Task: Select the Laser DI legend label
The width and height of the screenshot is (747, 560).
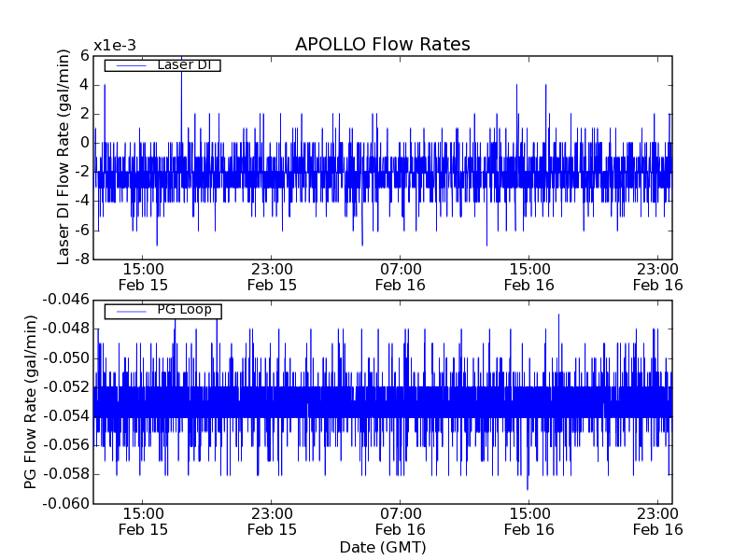Action: (x=182, y=65)
